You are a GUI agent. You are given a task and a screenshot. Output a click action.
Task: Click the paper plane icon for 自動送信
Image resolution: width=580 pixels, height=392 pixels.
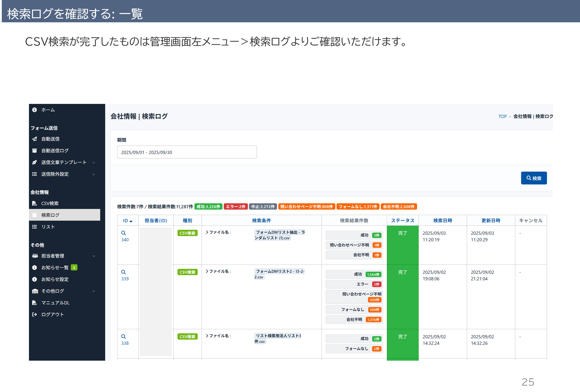34,139
